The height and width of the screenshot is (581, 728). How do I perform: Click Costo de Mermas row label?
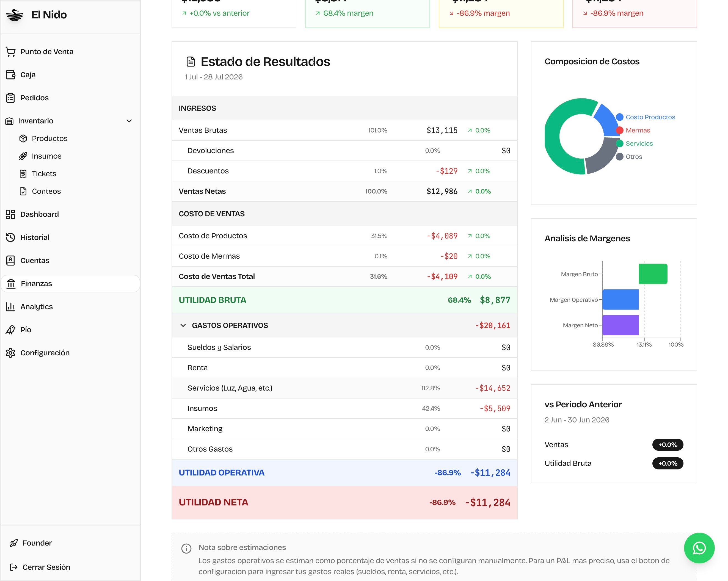pyautogui.click(x=209, y=256)
